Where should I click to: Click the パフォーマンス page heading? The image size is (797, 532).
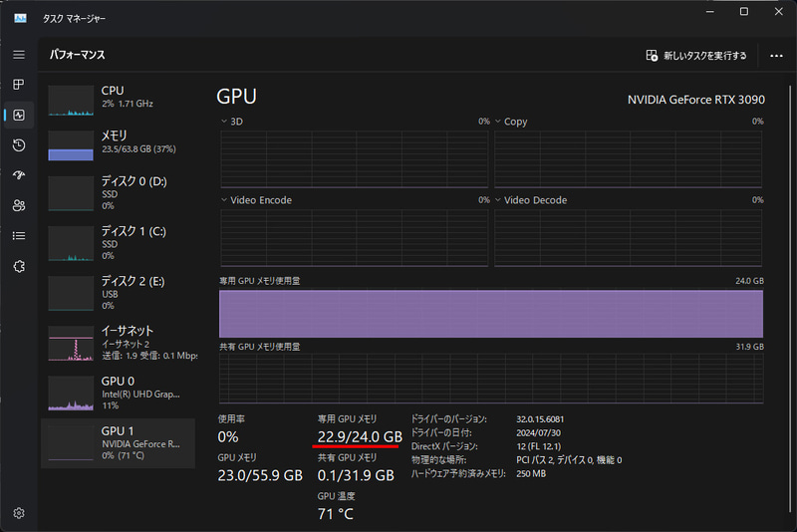78,55
